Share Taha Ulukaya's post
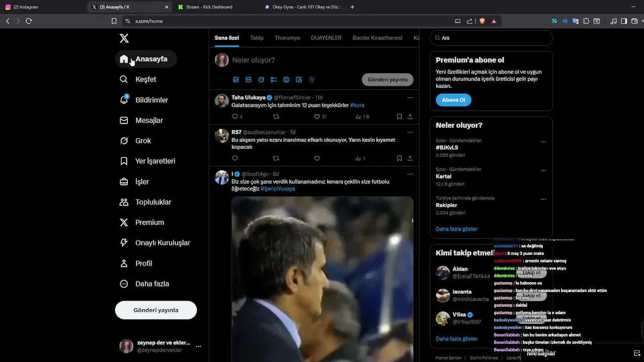Viewport: 644px width, 362px height. pyautogui.click(x=410, y=117)
